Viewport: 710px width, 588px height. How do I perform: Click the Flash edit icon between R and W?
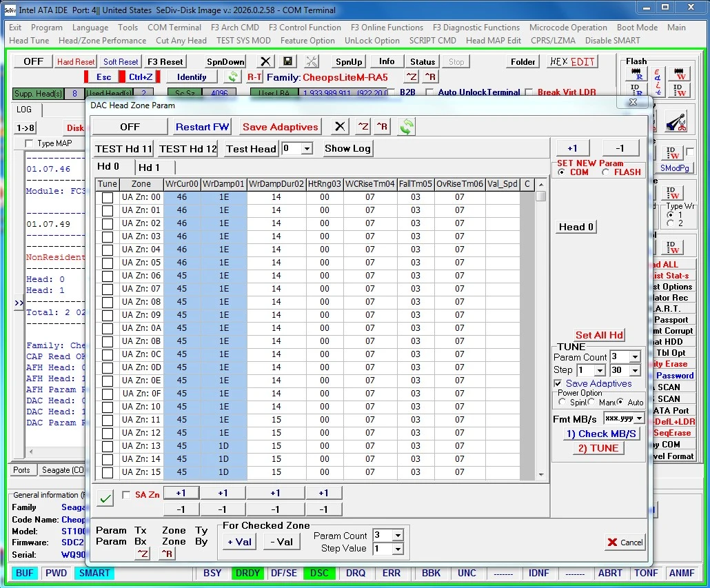658,81
